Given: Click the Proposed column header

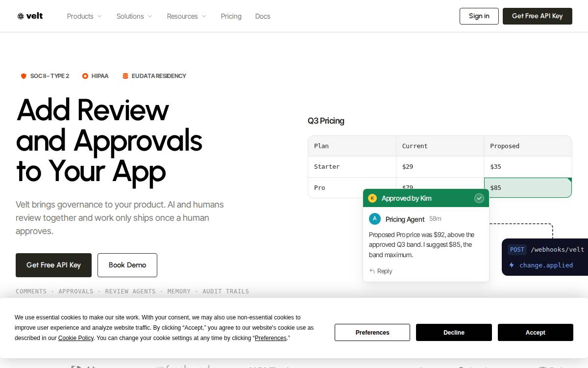Looking at the screenshot, I should click(528, 146).
